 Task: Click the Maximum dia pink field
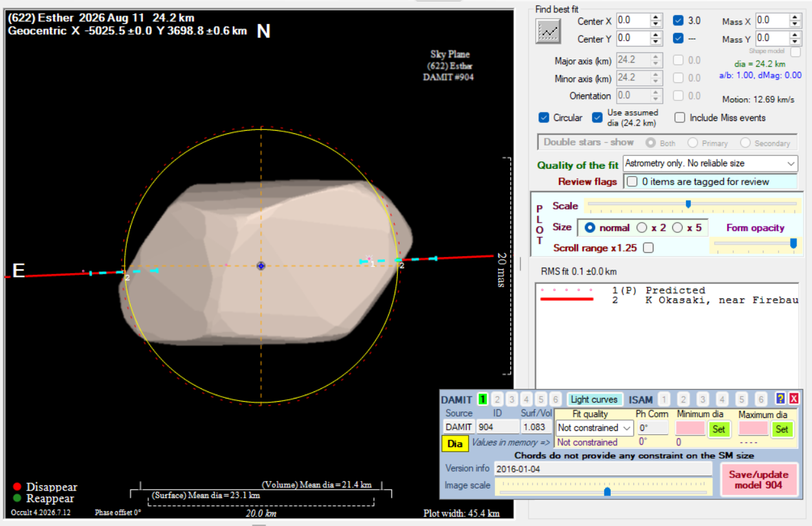(x=754, y=428)
